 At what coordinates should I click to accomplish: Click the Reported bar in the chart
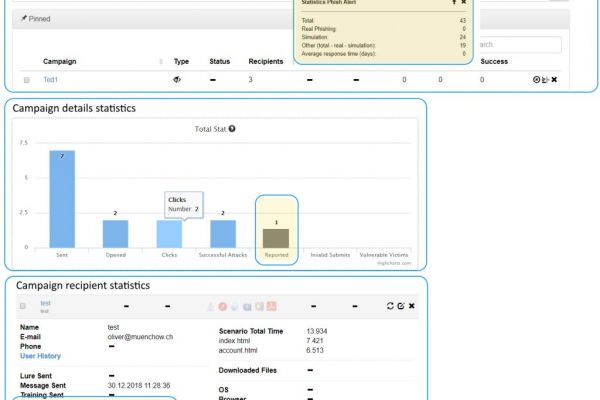276,238
